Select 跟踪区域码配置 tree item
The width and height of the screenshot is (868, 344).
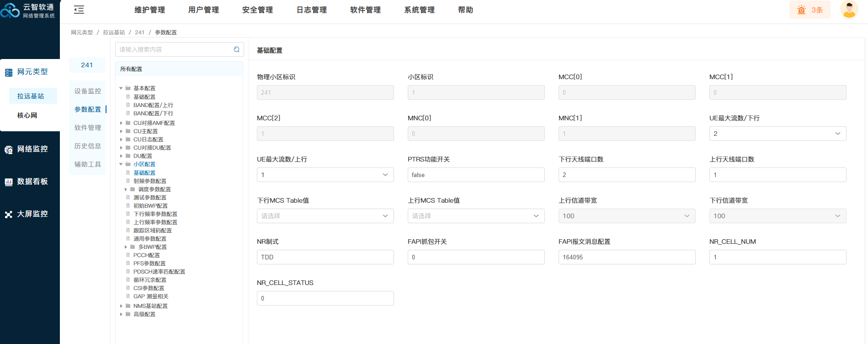pyautogui.click(x=153, y=231)
